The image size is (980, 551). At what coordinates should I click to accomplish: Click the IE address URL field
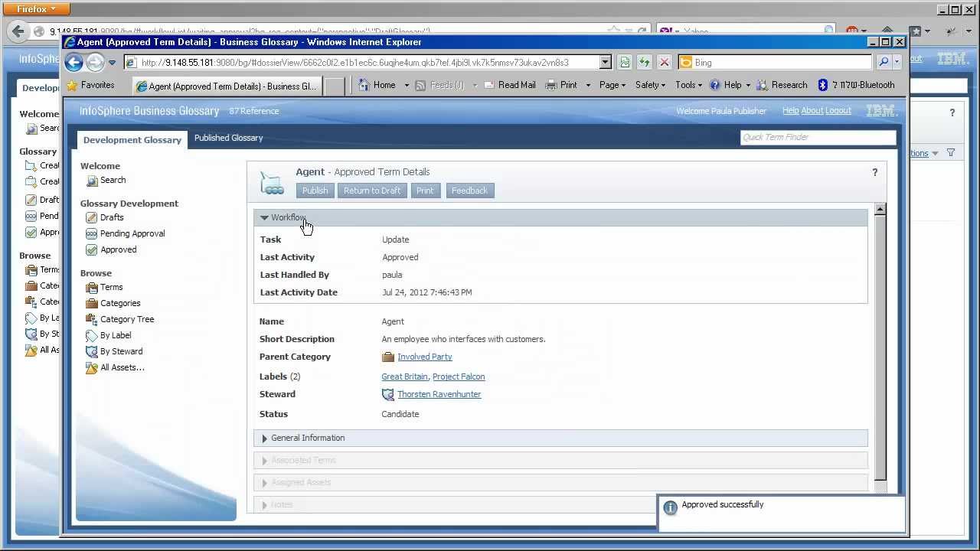click(x=360, y=63)
